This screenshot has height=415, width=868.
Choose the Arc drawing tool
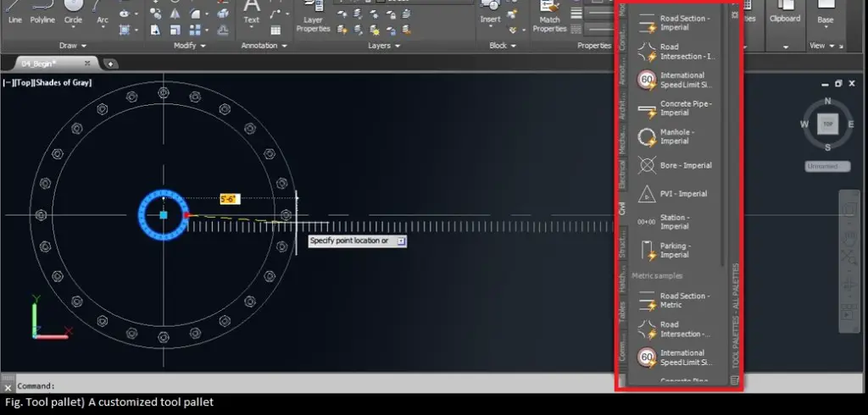(x=103, y=12)
